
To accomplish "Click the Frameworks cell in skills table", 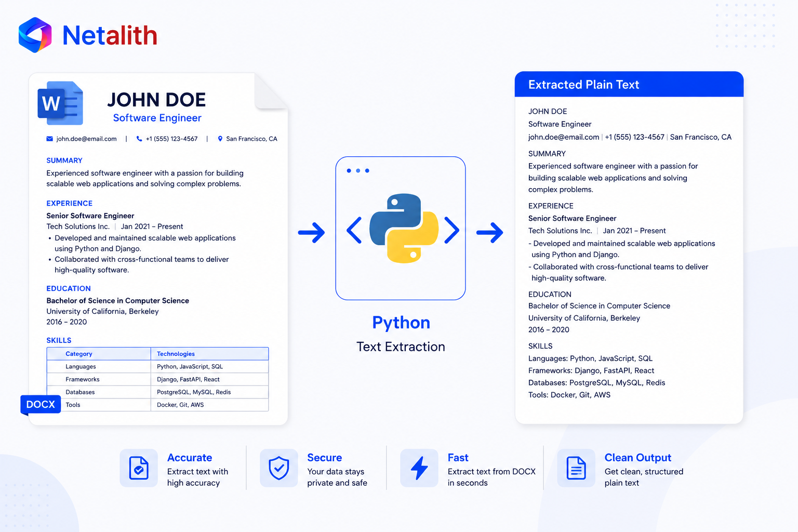I will [x=99, y=379].
